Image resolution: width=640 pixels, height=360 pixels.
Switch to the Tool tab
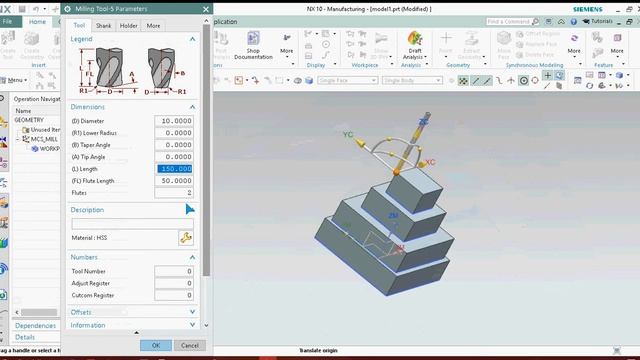(x=79, y=25)
